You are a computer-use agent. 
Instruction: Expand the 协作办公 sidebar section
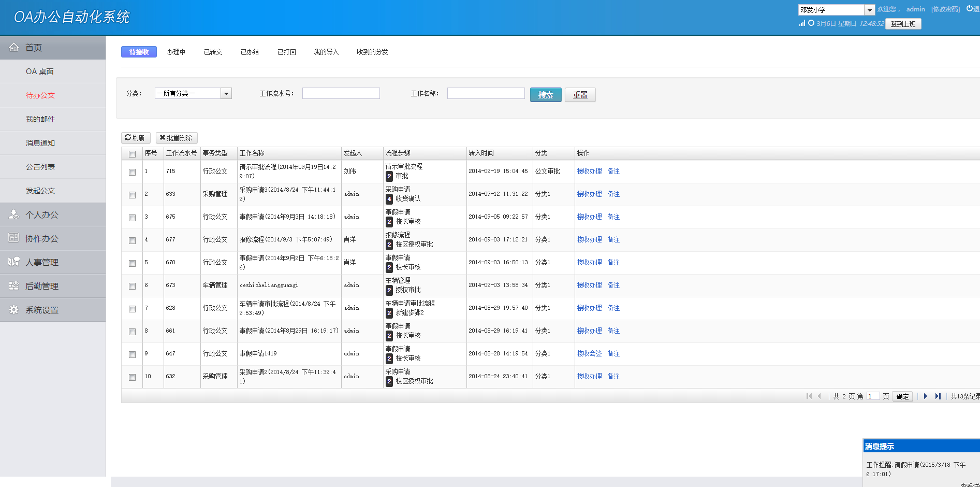coord(53,238)
